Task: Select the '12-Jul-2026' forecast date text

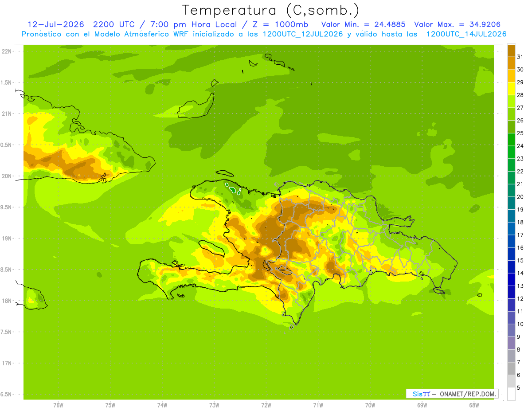Action: point(57,24)
